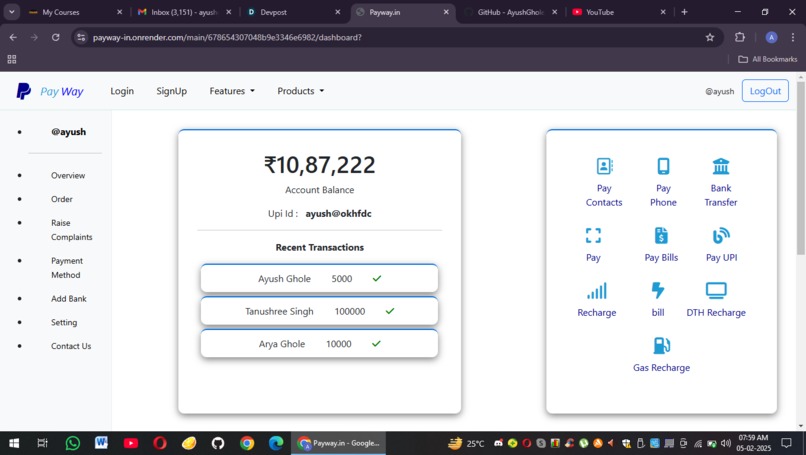Open Microsoft Word from the taskbar
Screen dimensions: 806x455
(101, 443)
